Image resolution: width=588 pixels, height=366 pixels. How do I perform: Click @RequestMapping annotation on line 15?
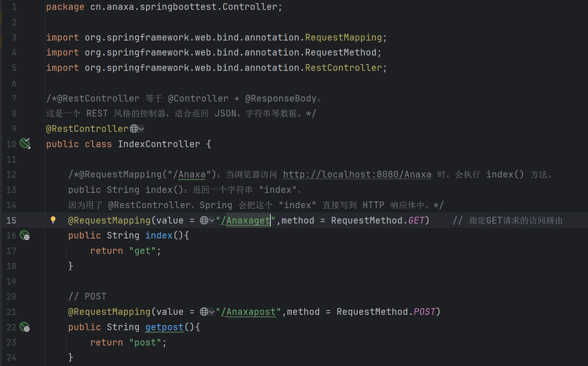coord(109,220)
